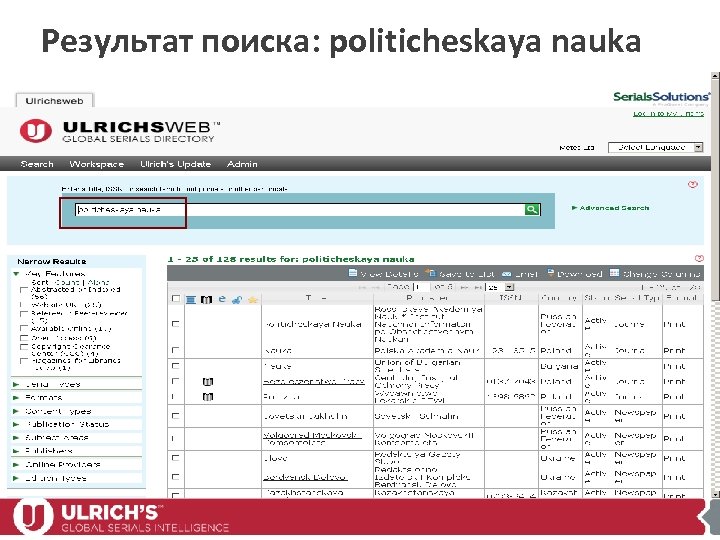Expand the Publication Status section
Screen dimensions: 720x540
tap(17, 424)
